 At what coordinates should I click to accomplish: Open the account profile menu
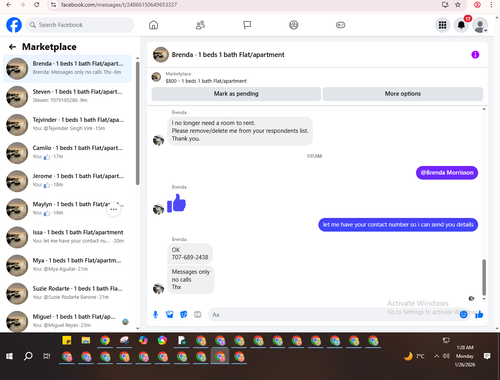click(x=480, y=25)
